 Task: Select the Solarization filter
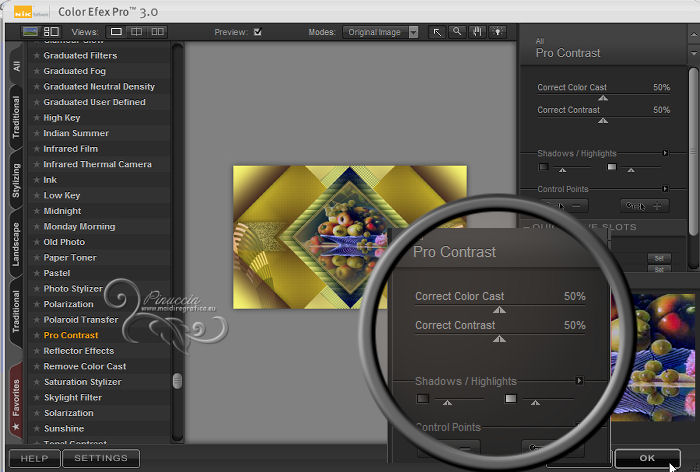coord(69,413)
